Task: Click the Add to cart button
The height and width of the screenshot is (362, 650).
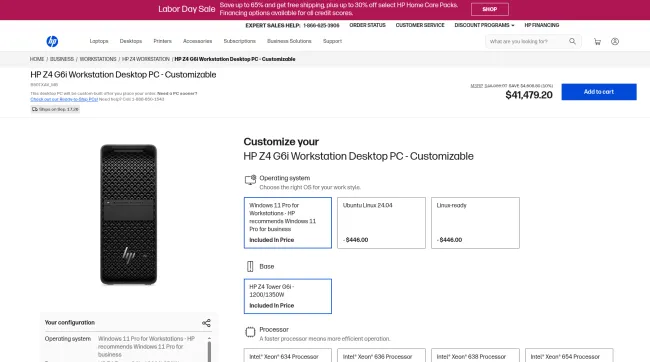Action: pyautogui.click(x=599, y=92)
